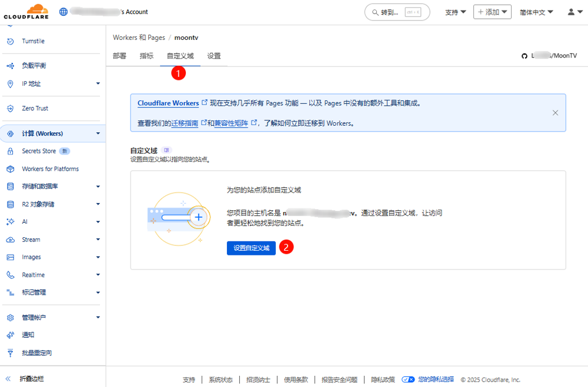Image resolution: width=588 pixels, height=387 pixels.
Task: Dismiss the Cloudflare Workers info banner
Action: point(555,113)
